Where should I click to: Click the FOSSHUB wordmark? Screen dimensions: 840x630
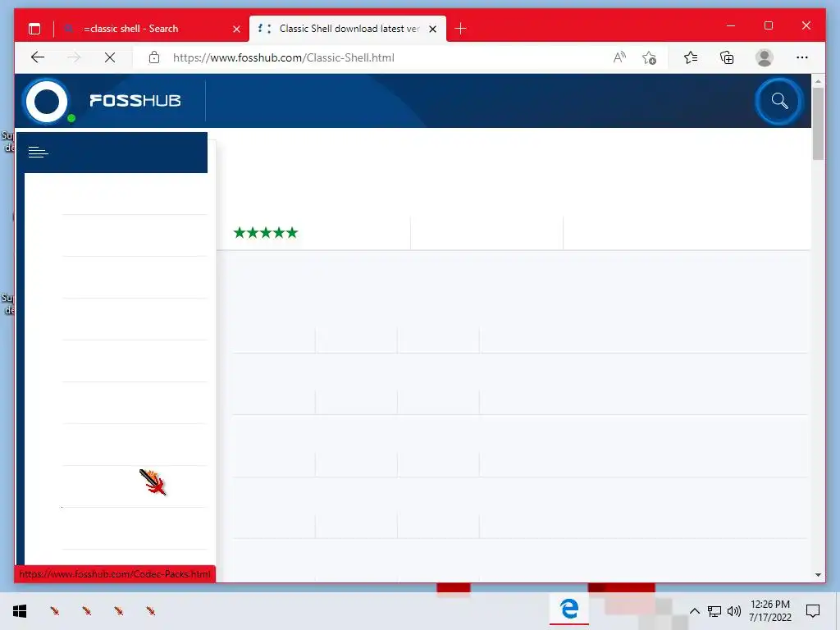click(x=135, y=101)
